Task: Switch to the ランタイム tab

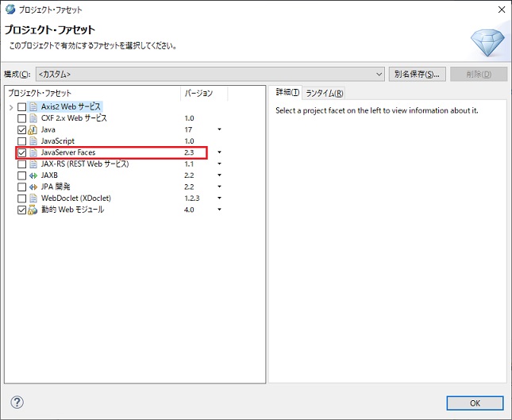Action: 324,94
